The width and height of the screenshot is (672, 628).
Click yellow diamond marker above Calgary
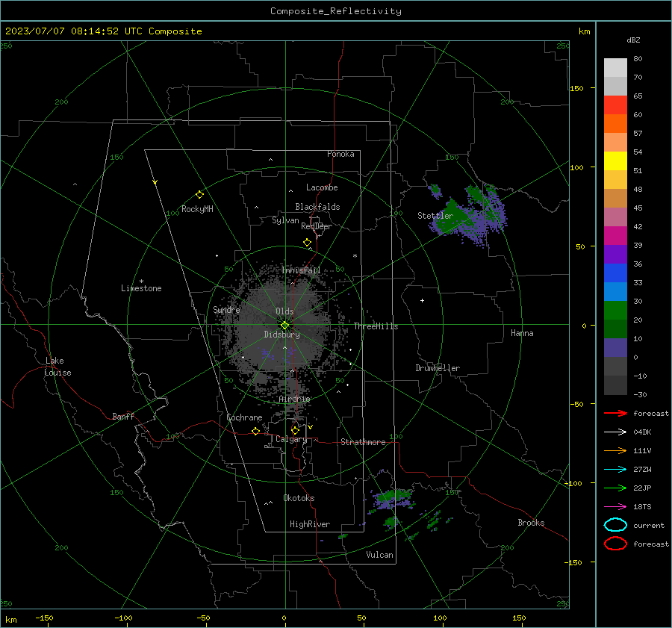pyautogui.click(x=295, y=430)
